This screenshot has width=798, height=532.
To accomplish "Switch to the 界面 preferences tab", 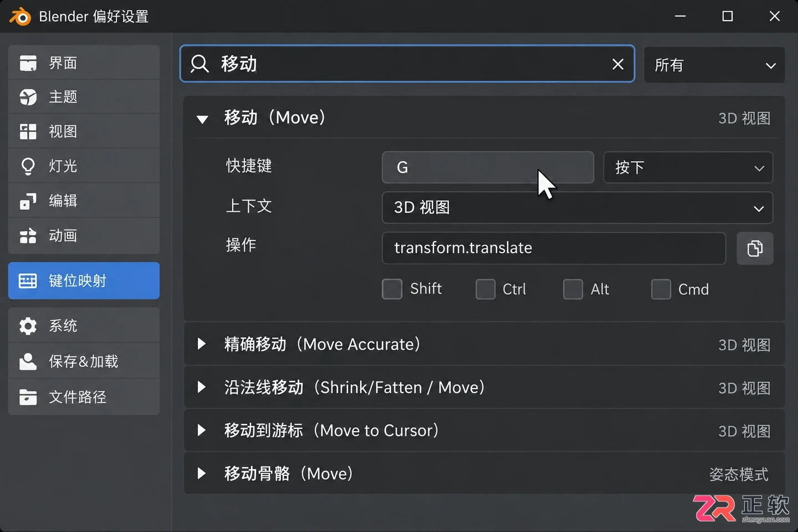I will 84,63.
